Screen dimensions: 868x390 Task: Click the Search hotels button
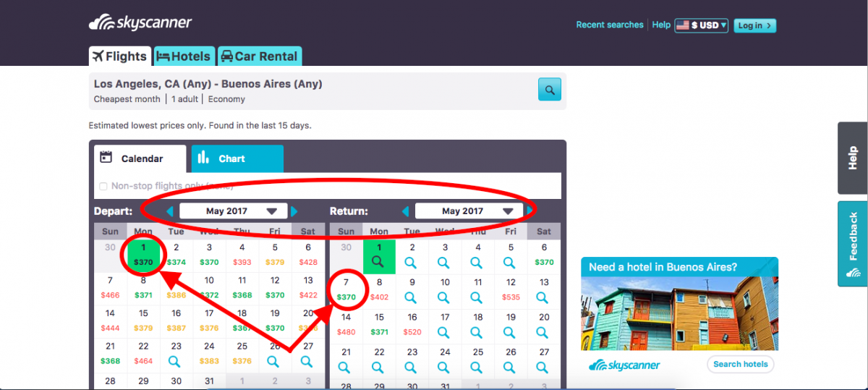click(x=740, y=364)
